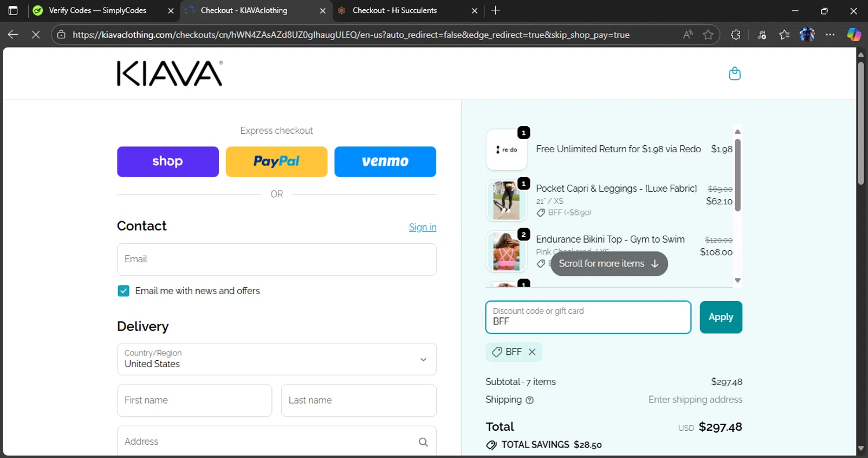Expand the Country/Region dropdown
The width and height of the screenshot is (868, 458).
(277, 359)
